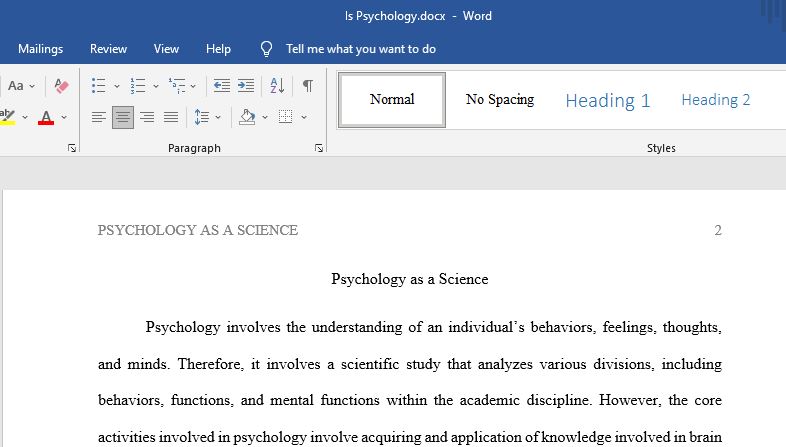Click the Increase Indent icon
This screenshot has width=786, height=447.
click(x=246, y=86)
